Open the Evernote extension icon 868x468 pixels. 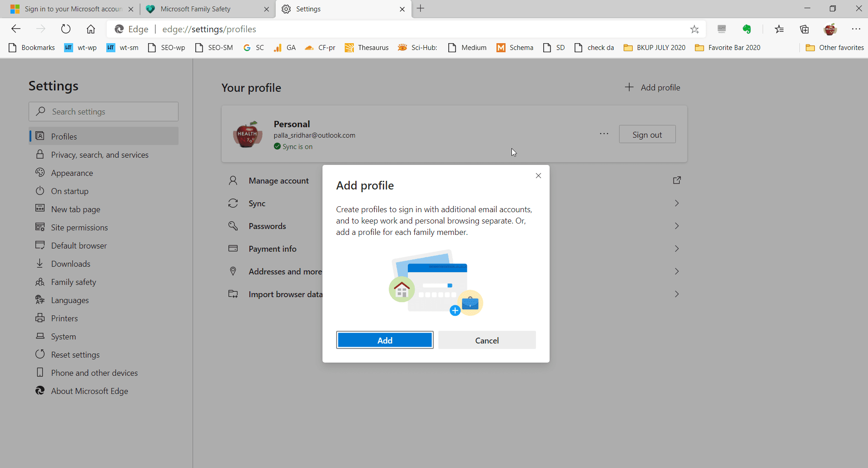tap(747, 29)
